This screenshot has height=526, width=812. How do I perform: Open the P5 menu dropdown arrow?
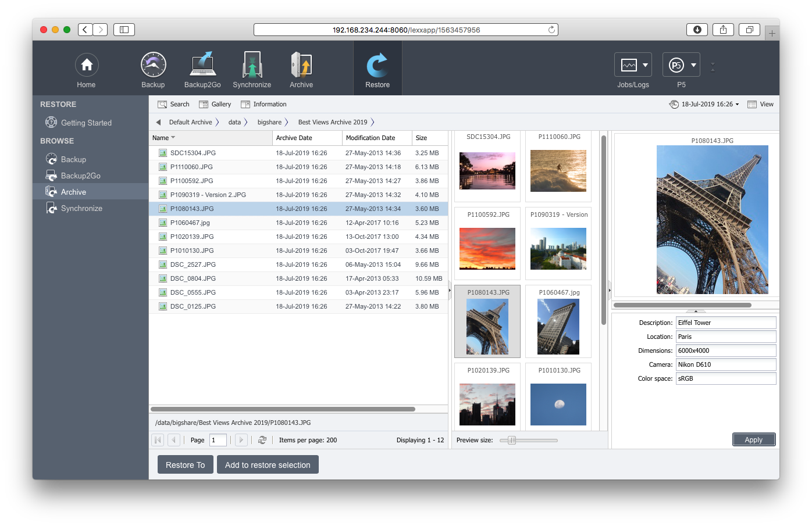[692, 65]
